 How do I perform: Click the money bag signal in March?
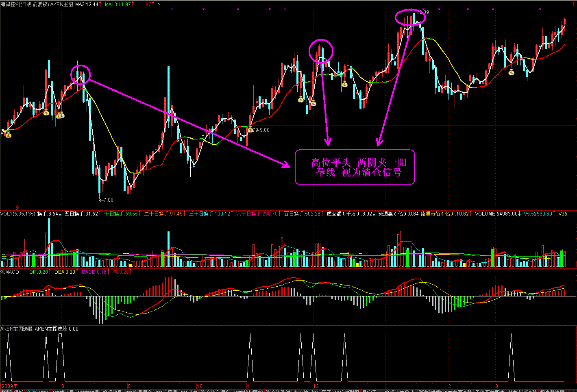(x=512, y=72)
